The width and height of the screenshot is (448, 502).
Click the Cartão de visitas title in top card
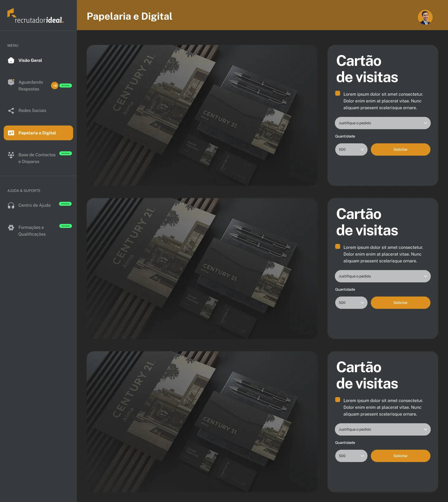367,69
